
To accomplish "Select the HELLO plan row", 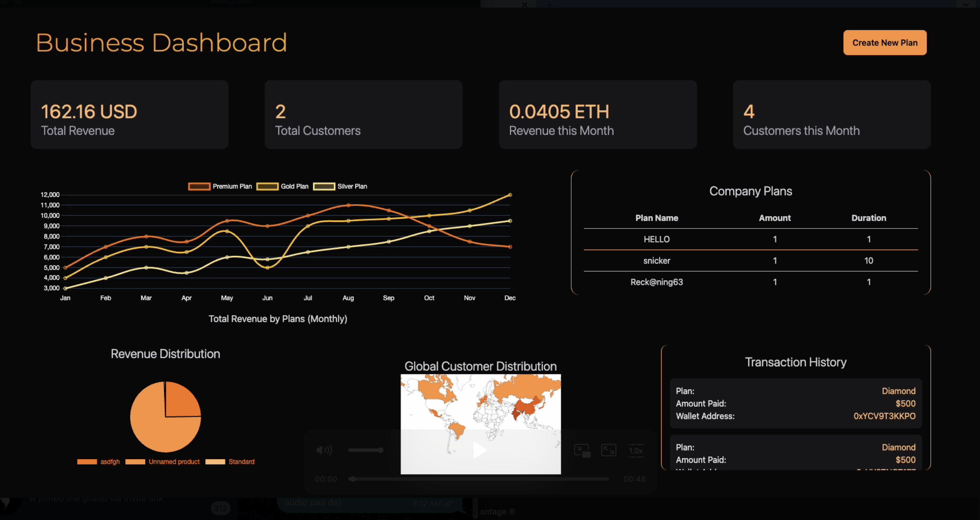I will (656, 239).
